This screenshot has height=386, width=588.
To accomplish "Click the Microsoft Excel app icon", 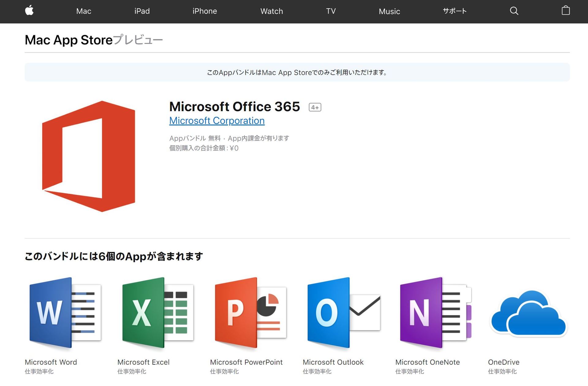I will point(158,313).
